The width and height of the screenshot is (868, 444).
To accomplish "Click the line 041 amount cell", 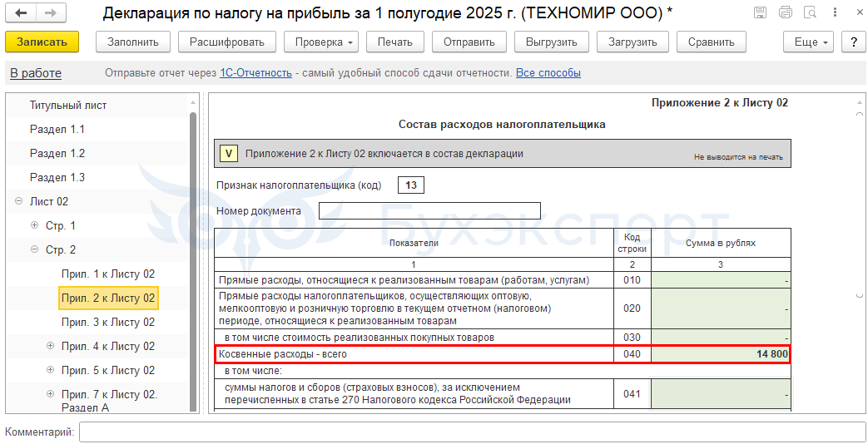I will (721, 393).
